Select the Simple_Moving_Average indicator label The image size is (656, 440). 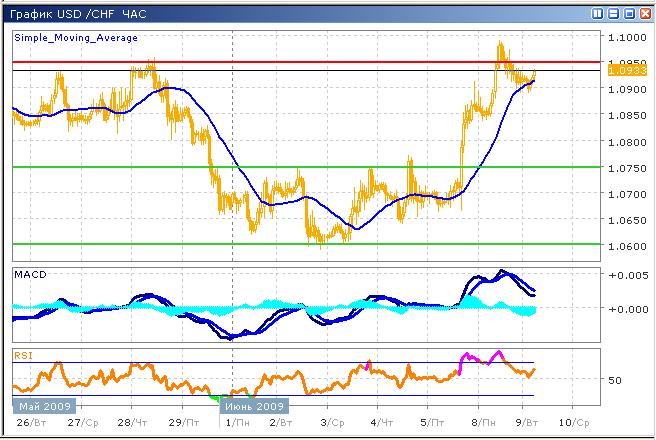click(x=76, y=37)
